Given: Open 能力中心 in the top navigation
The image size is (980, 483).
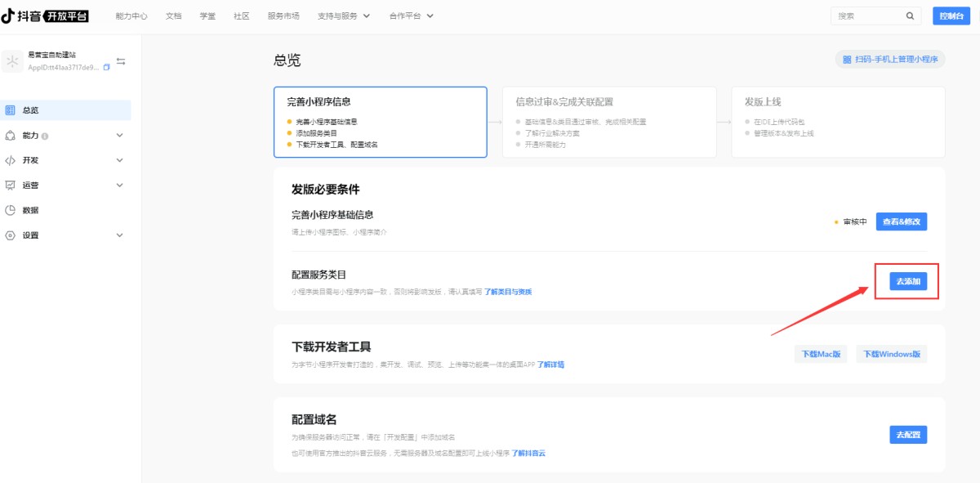Looking at the screenshot, I should pyautogui.click(x=131, y=16).
